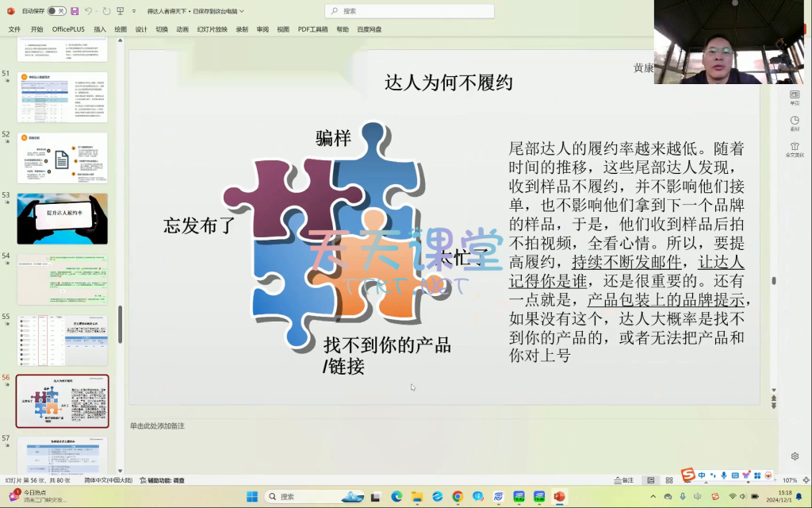Switch to Slide Sorter view icon
Screen dimensions: 812x508
(x=668, y=480)
